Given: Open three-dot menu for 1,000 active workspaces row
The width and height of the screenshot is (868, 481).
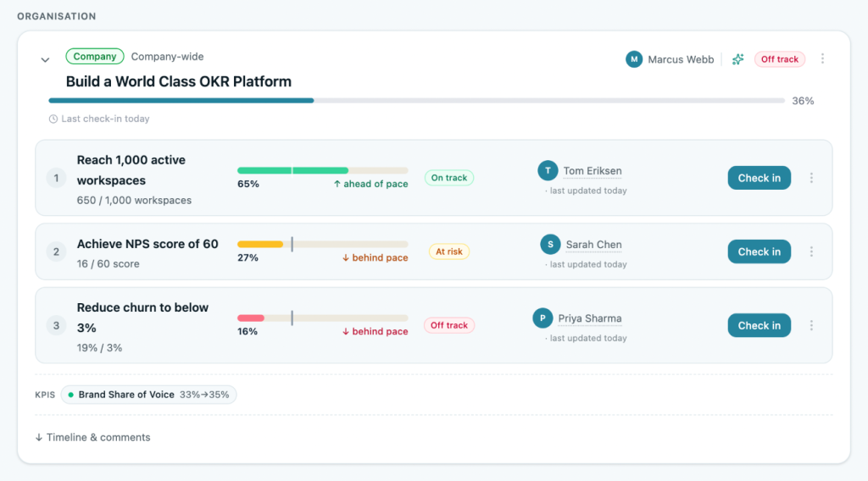Looking at the screenshot, I should pyautogui.click(x=811, y=178).
